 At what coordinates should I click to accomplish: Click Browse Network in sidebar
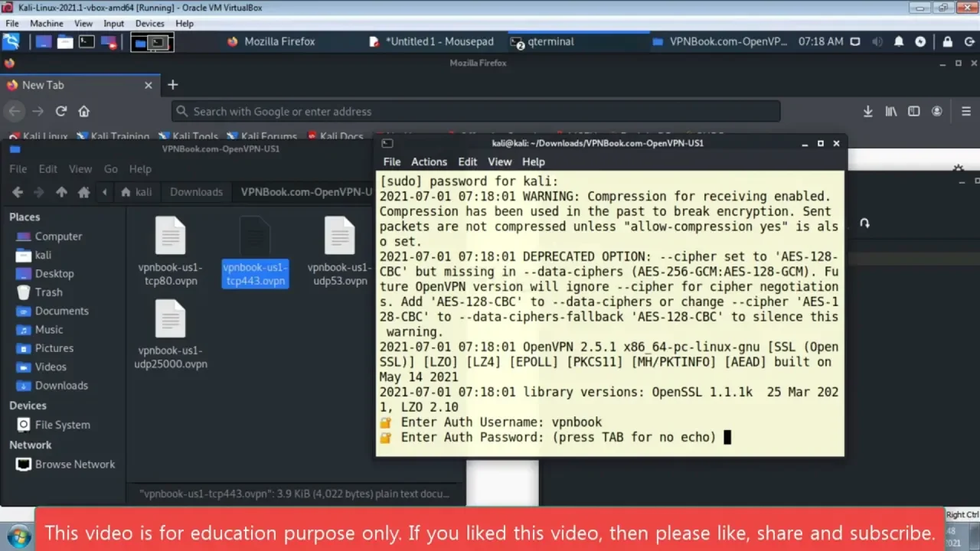coord(74,465)
